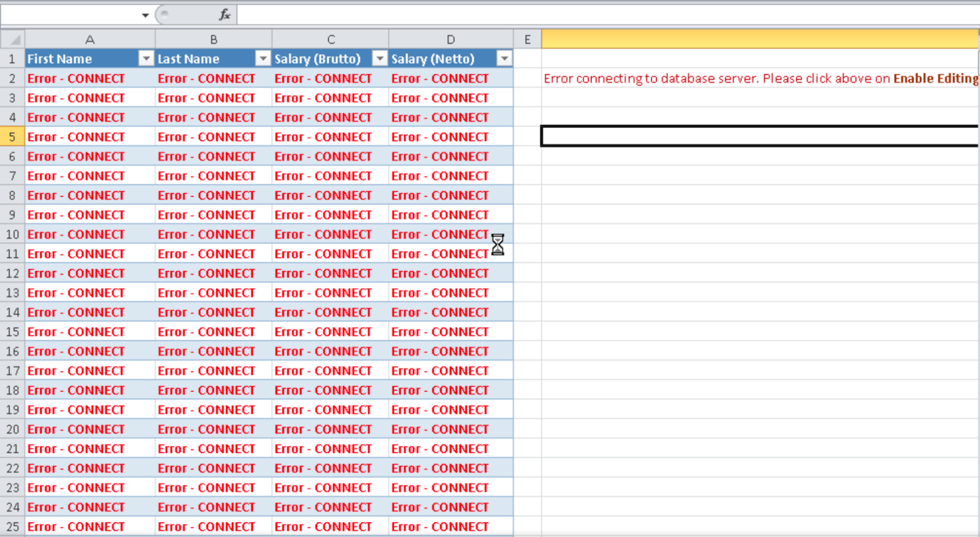Select the highlighted row 5 header
This screenshot has height=537, width=980.
coord(12,137)
